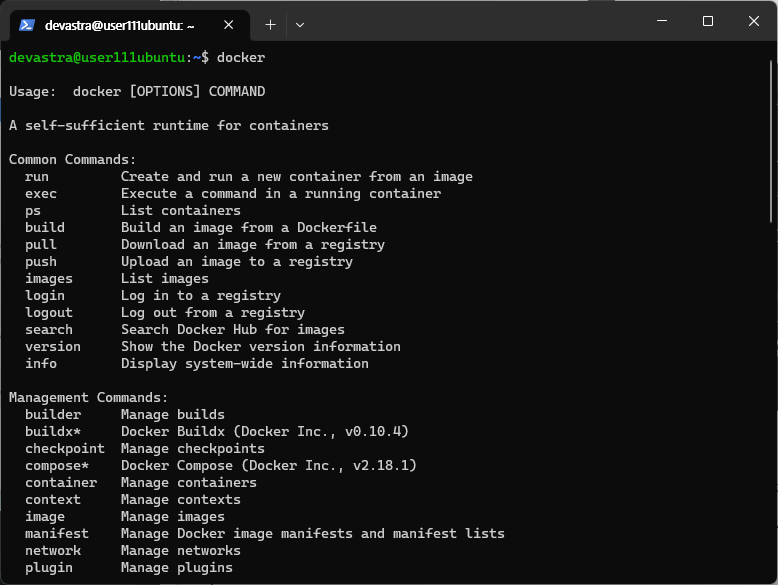Click the 'container' command name
The image size is (778, 585).
(61, 482)
